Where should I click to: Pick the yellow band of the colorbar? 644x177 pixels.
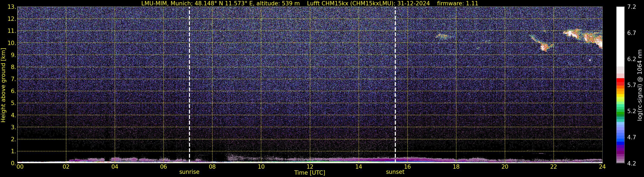pos(620,96)
